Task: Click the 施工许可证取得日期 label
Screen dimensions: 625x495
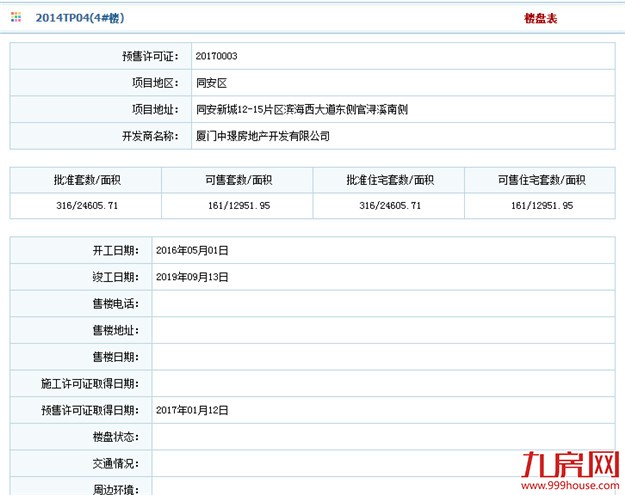Action: pos(90,384)
